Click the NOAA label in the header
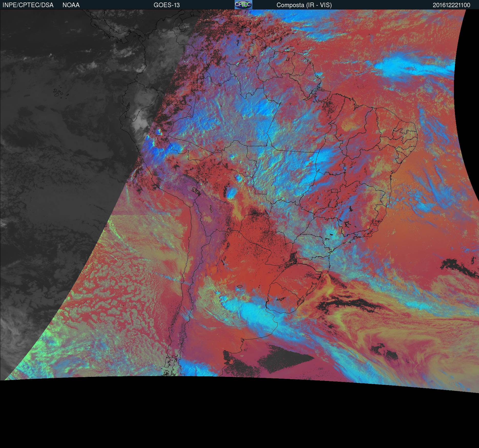This screenshot has width=479, height=448. point(71,5)
